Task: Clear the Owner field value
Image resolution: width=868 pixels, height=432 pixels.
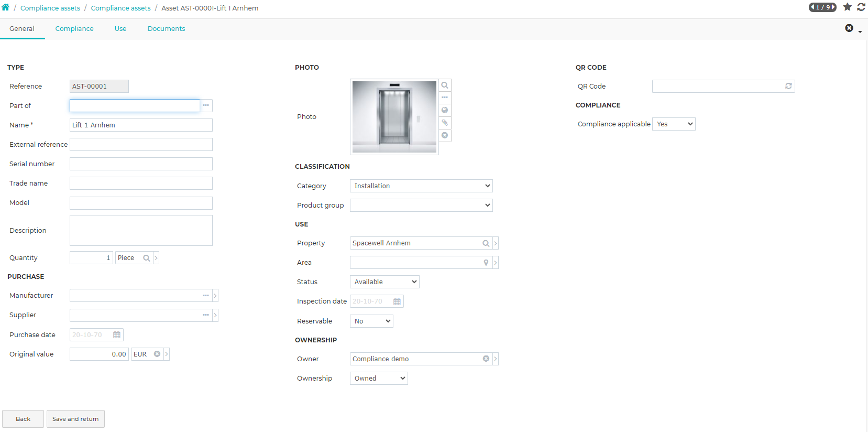Action: coord(486,359)
